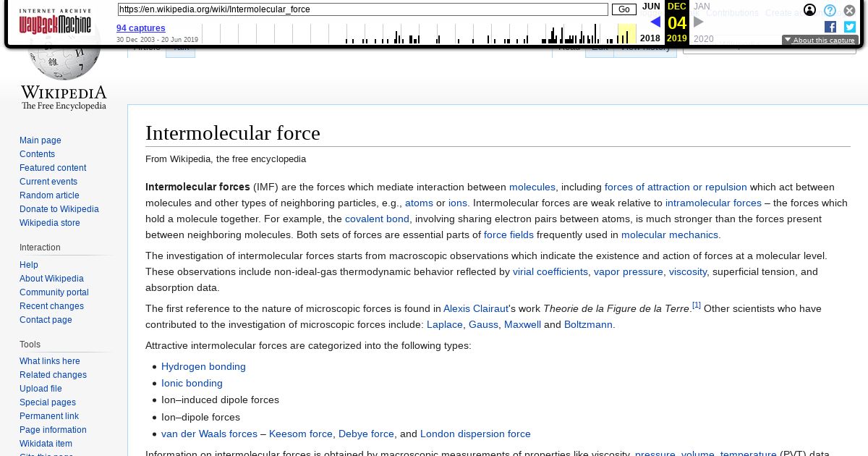This screenshot has height=456, width=868.
Task: Open Wikidata item link
Action: (x=46, y=444)
